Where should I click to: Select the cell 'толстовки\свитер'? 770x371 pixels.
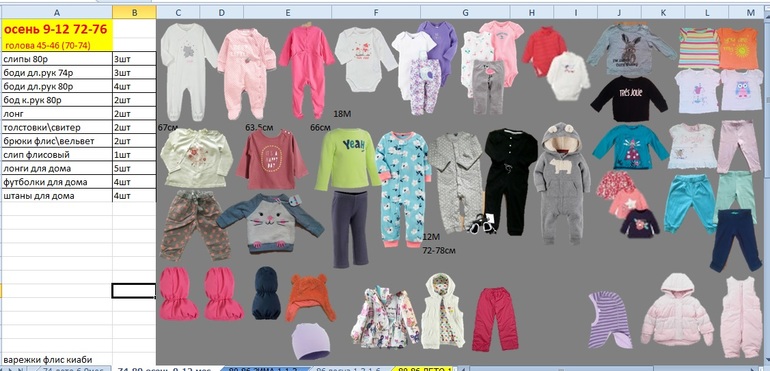(56, 127)
